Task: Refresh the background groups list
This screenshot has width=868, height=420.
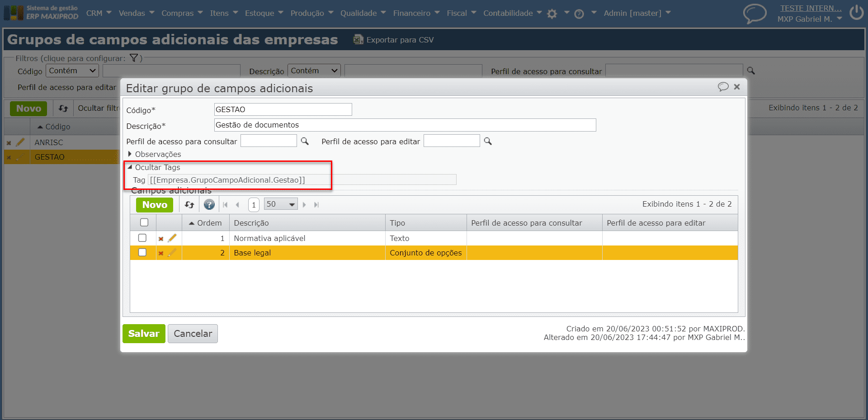Action: click(63, 109)
